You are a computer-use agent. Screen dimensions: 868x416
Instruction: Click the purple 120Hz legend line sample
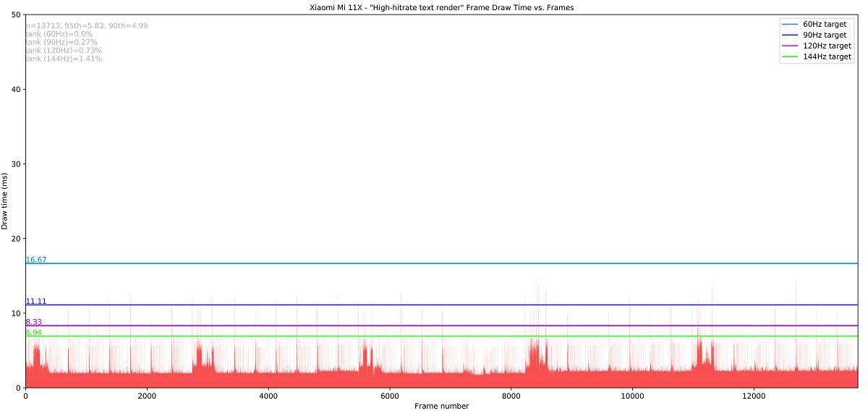[x=790, y=46]
